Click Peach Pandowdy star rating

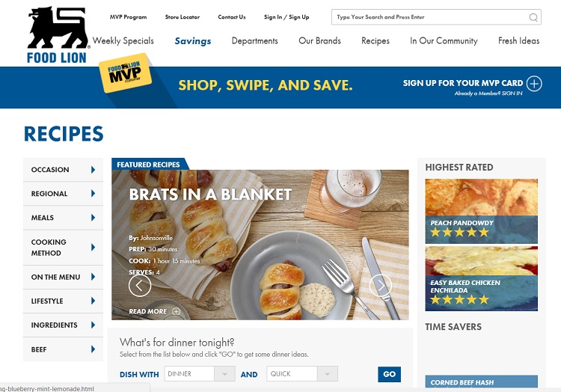pyautogui.click(x=460, y=233)
